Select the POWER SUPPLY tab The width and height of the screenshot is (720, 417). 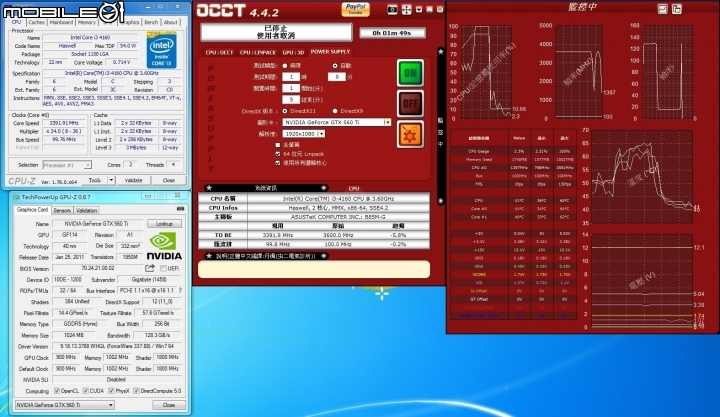[330, 52]
